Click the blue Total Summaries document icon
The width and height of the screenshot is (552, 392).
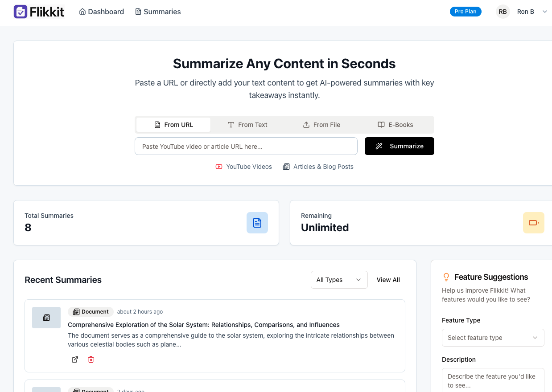click(257, 223)
